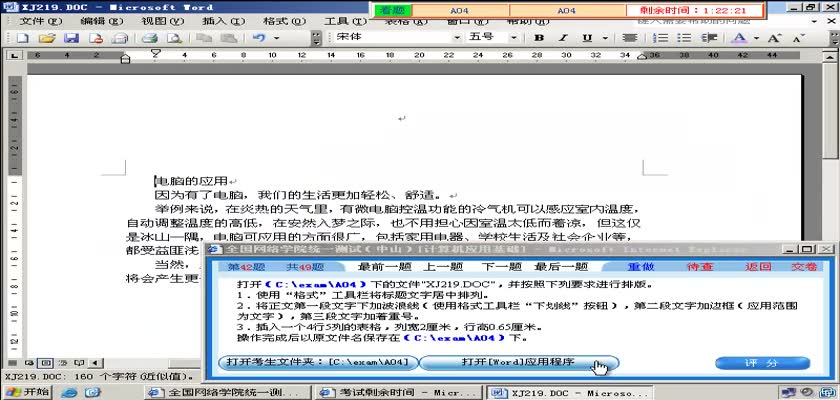Click 返回 in the exam window

point(758,267)
